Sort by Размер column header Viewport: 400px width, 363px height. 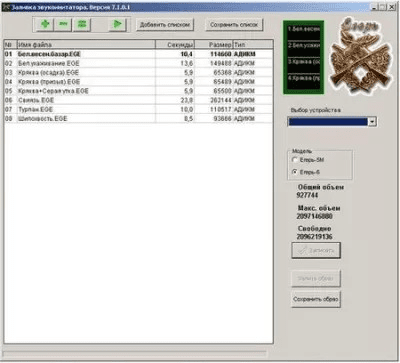(214, 44)
